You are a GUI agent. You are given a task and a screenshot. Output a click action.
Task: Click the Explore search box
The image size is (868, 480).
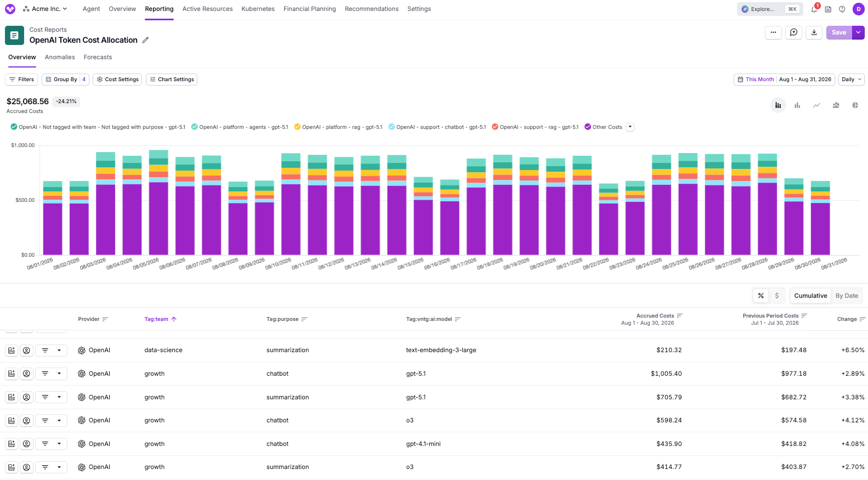tap(770, 9)
